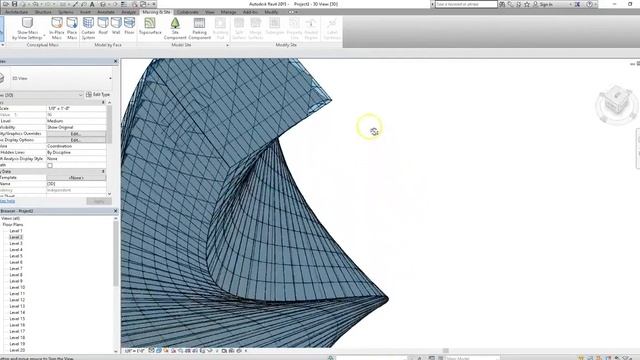
Task: Choose Curtain System by face tool
Action: 88,28
